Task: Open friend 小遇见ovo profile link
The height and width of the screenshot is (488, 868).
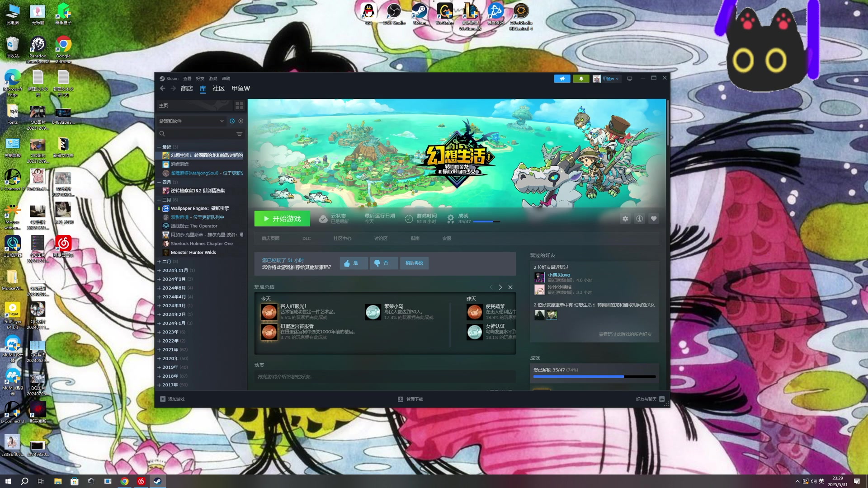Action: click(x=559, y=275)
